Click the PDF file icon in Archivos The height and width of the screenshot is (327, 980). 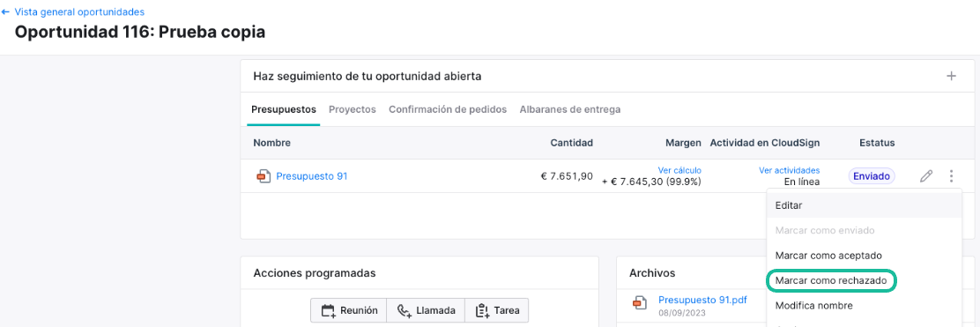639,304
